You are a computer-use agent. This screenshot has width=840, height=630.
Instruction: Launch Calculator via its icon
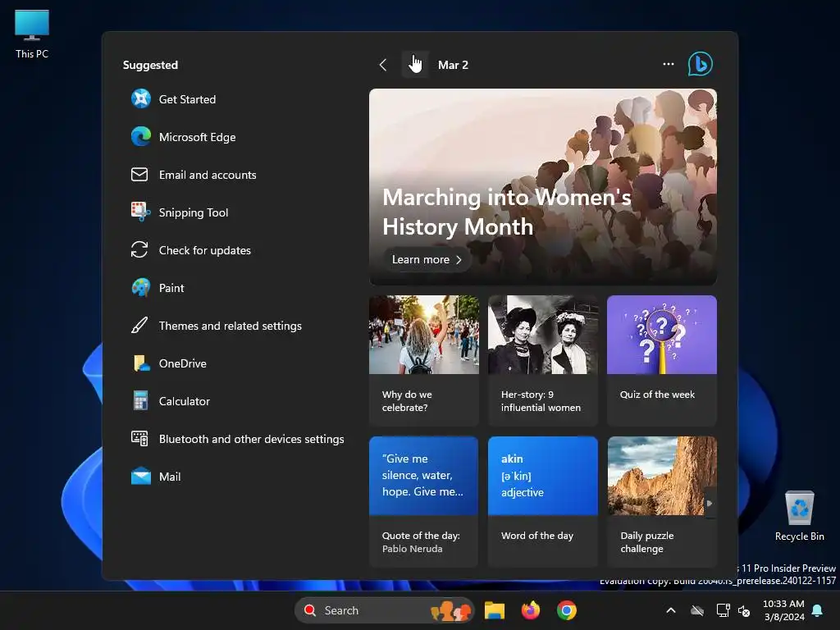pos(140,400)
